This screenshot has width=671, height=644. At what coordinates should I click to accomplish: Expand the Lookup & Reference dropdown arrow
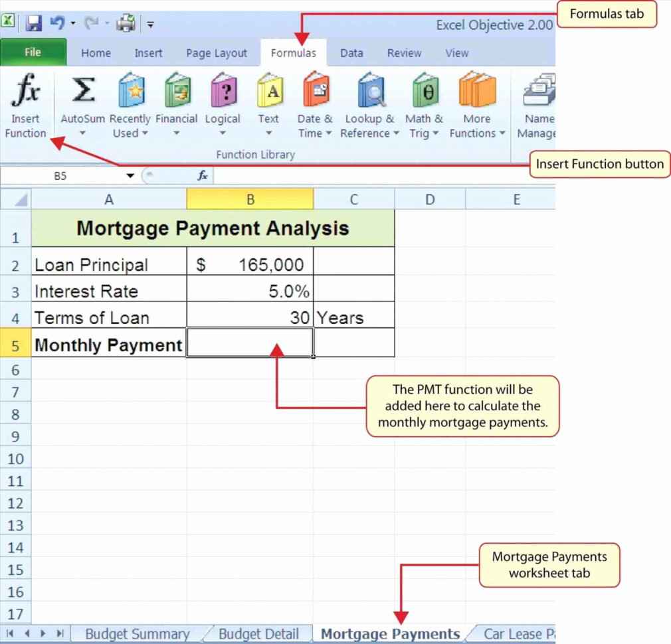[396, 133]
